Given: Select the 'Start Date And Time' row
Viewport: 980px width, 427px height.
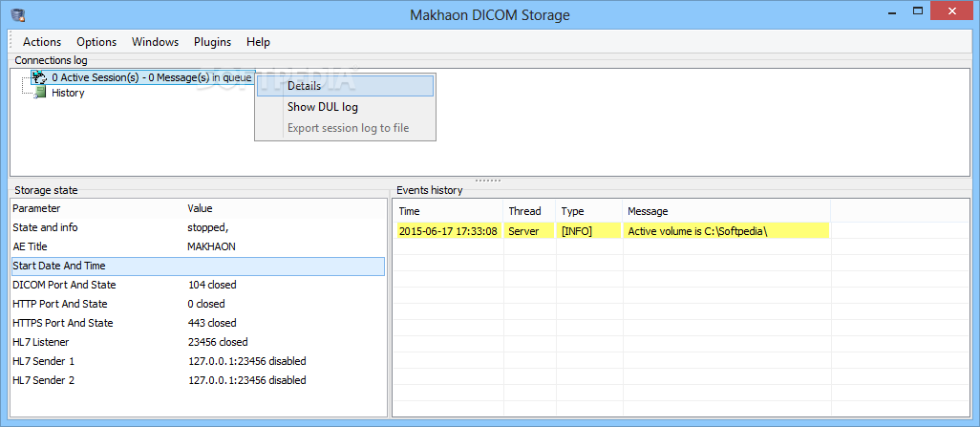Looking at the screenshot, I should (198, 266).
